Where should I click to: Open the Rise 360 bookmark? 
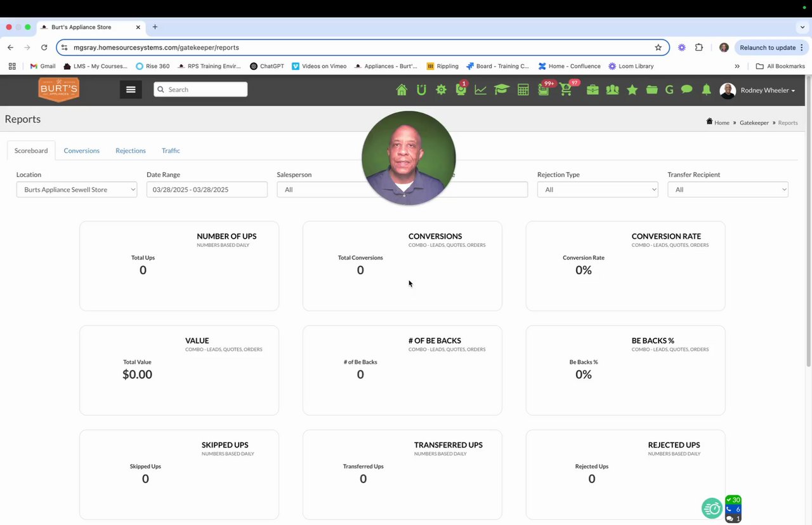(x=152, y=66)
